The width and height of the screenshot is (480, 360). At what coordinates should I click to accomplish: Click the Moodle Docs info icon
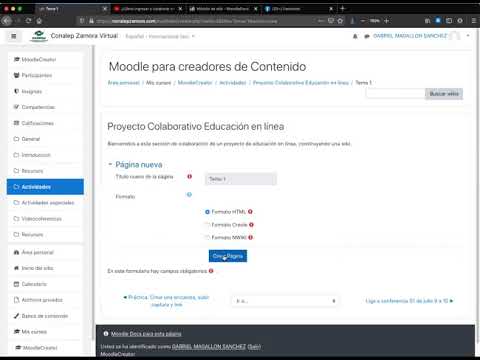pos(106,334)
